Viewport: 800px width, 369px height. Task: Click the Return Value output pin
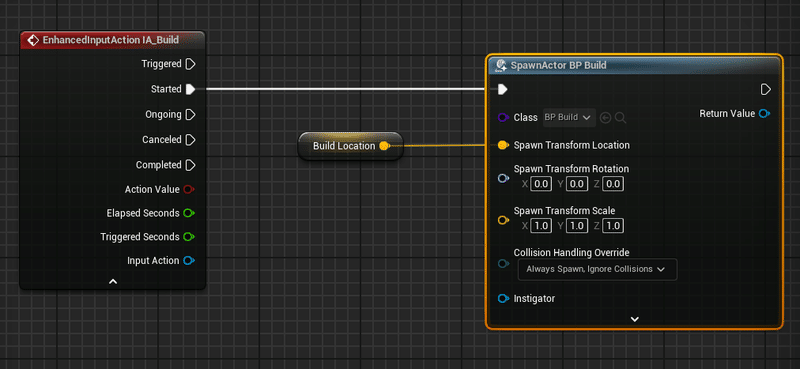pos(764,114)
